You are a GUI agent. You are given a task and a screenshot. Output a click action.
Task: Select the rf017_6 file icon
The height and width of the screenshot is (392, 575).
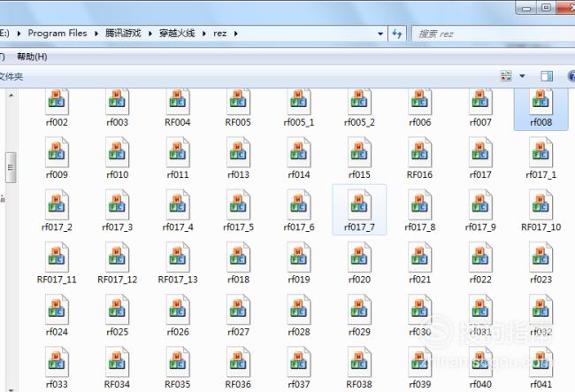[299, 204]
